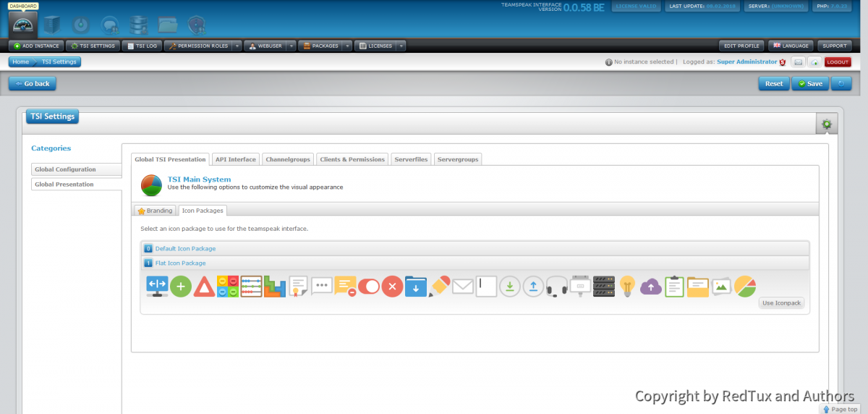Screen dimensions: 868x414
Task: Collapse the Flat Icon Package section
Action: (475, 263)
